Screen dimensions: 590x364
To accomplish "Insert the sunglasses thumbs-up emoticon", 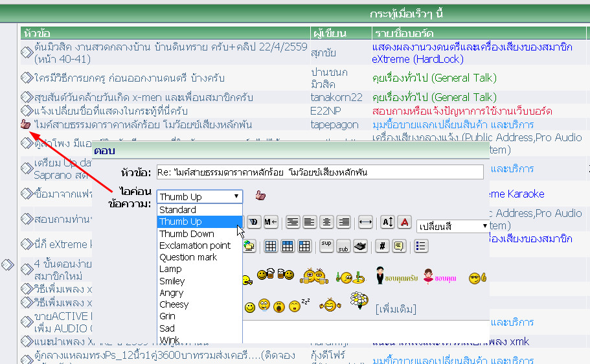I will coord(477,278).
